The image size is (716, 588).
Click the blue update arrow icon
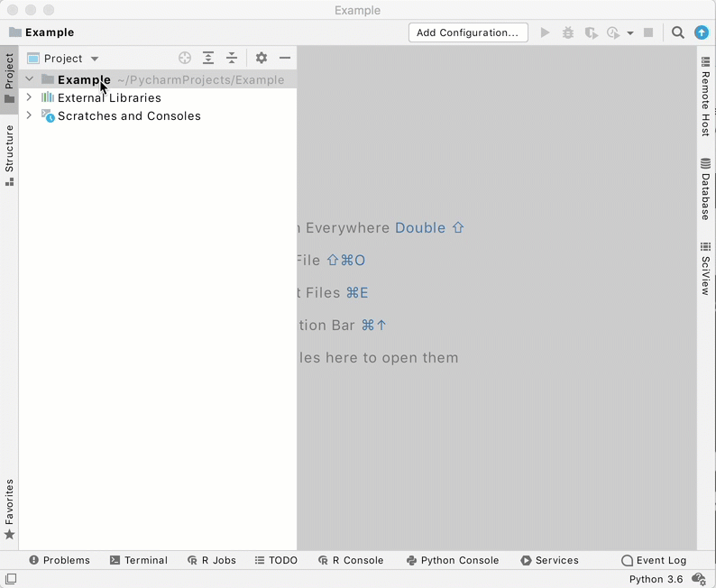coord(702,32)
